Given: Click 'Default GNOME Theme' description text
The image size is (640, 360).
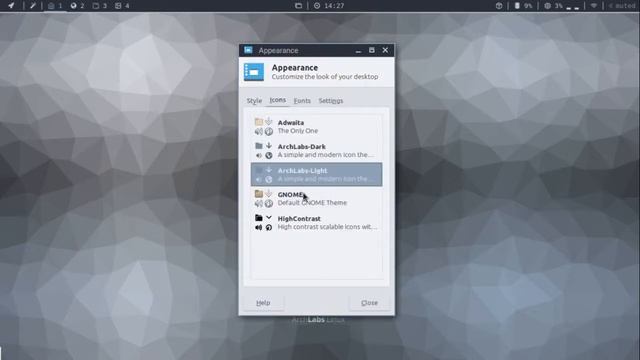Looking at the screenshot, I should click(x=312, y=203).
